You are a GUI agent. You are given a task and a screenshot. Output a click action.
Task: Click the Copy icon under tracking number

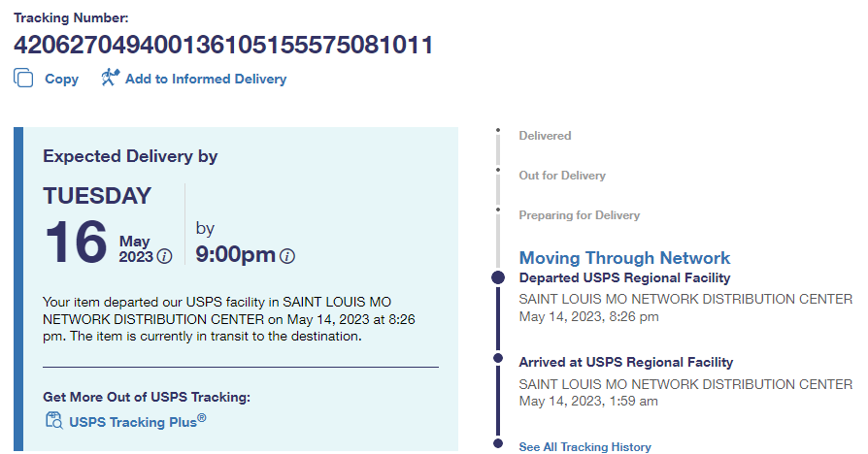point(24,79)
